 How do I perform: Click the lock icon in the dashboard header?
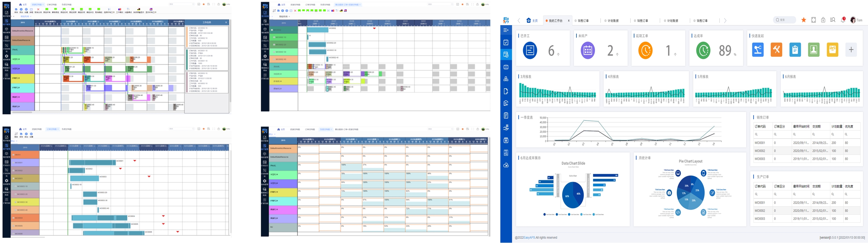pos(823,20)
